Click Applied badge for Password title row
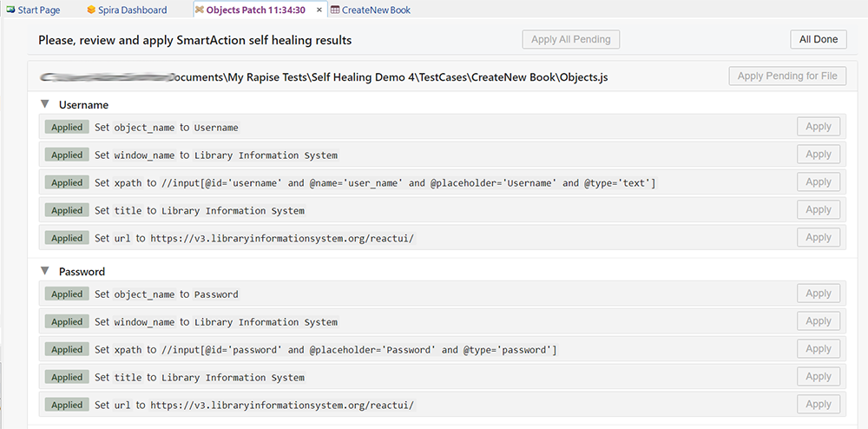Viewport: 868px width, 429px height. [x=67, y=377]
